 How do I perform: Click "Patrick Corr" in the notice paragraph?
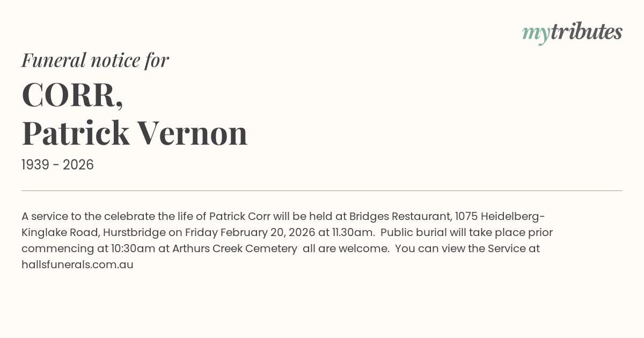coord(239,216)
